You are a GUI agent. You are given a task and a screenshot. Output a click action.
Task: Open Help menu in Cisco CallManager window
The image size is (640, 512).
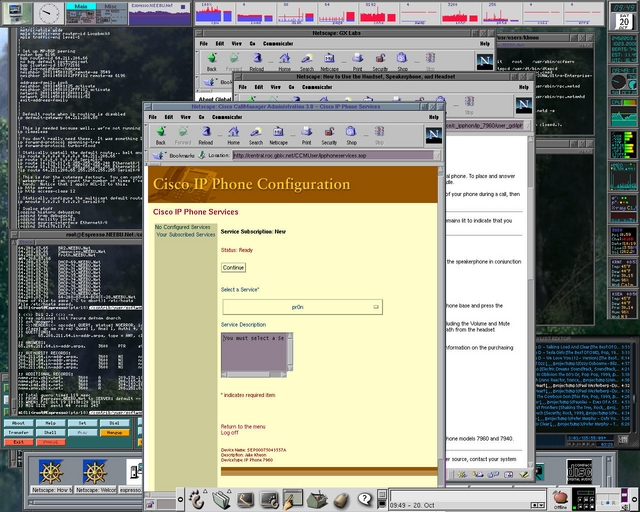coord(433,117)
